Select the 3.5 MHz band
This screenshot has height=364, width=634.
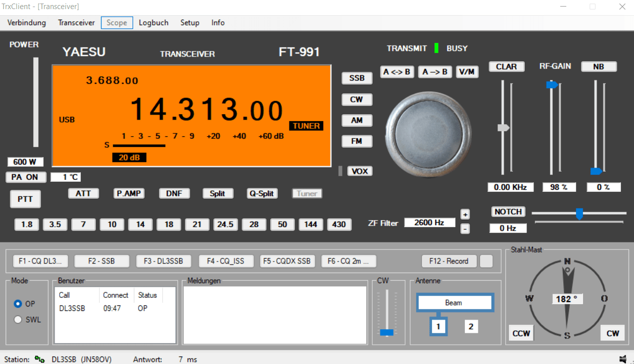(x=55, y=224)
